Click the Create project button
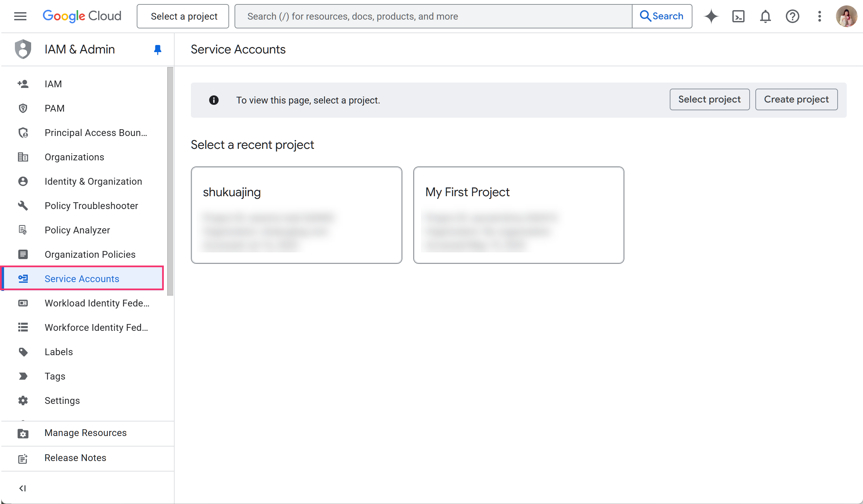Screen dimensions: 863x504 [x=797, y=99]
